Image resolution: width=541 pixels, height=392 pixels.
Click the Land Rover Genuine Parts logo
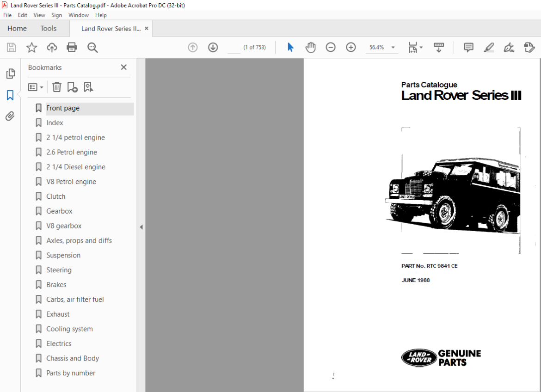click(441, 358)
